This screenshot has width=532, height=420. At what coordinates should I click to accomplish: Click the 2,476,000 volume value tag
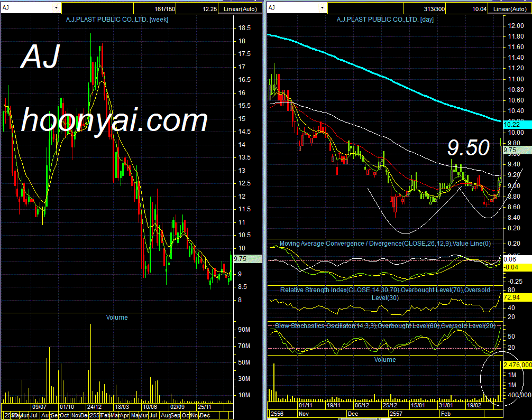click(517, 365)
